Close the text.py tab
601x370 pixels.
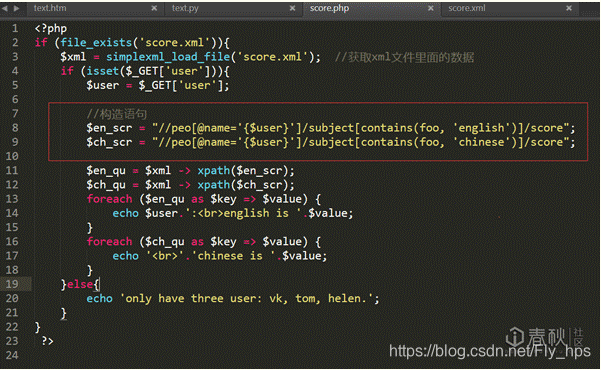(292, 8)
